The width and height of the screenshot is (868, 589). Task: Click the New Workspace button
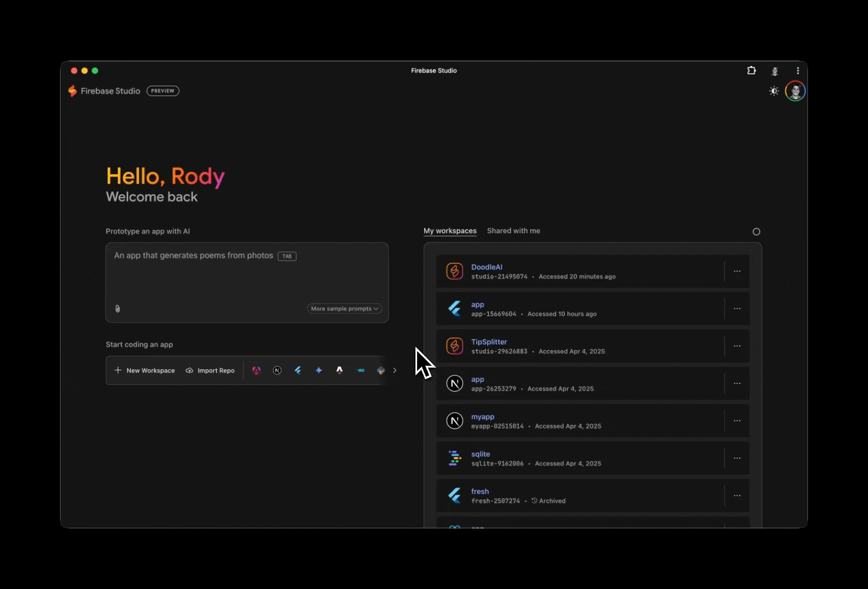click(x=145, y=370)
